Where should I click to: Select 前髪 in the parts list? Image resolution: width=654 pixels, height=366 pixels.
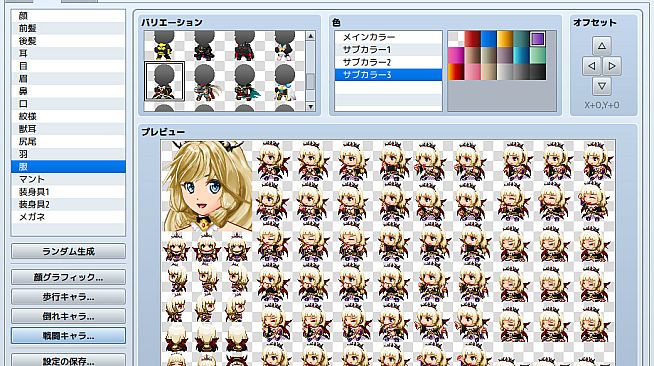68,28
